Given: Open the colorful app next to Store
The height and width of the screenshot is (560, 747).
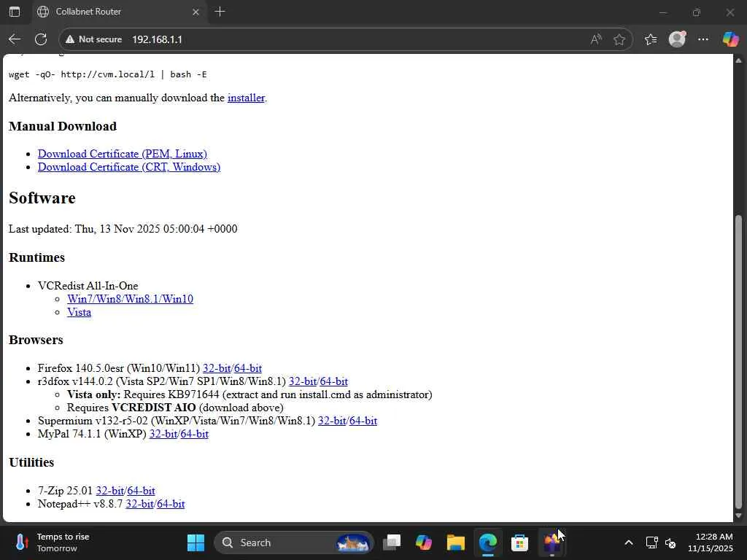Looking at the screenshot, I should 551,542.
